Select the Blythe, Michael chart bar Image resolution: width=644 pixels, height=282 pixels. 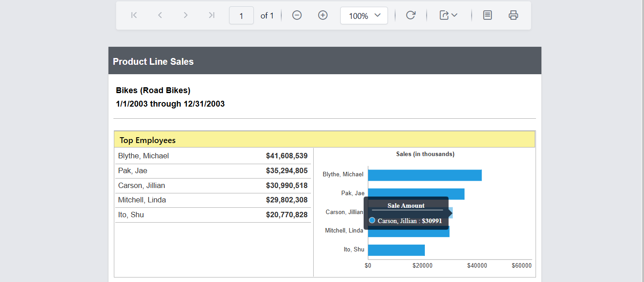point(424,175)
